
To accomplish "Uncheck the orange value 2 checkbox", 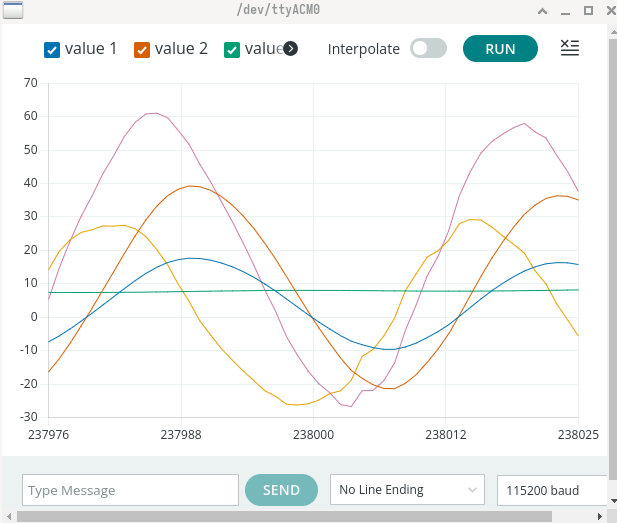I will (142, 50).
